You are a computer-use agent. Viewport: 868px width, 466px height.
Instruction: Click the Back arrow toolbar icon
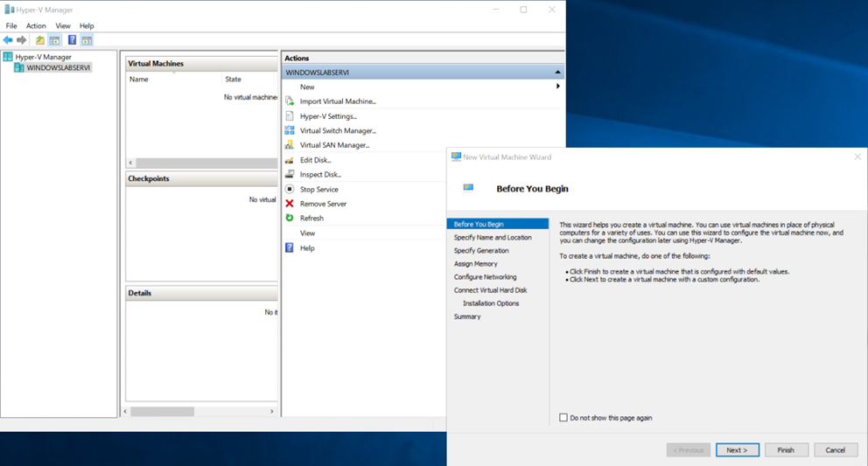(x=8, y=40)
